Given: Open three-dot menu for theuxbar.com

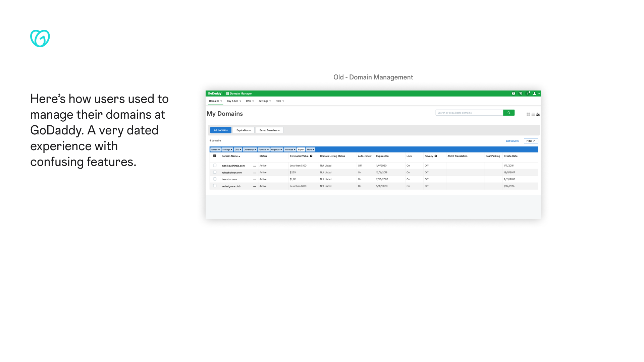Looking at the screenshot, I should click(x=255, y=180).
